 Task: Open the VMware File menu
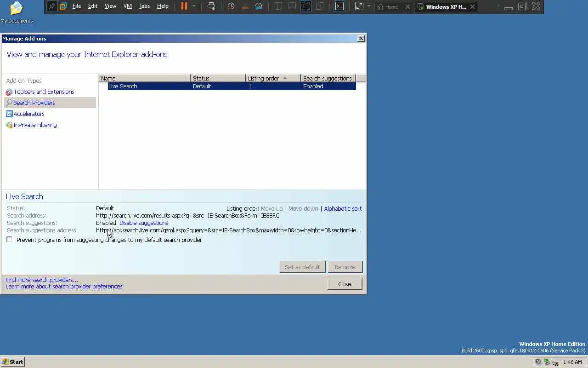[x=77, y=6]
